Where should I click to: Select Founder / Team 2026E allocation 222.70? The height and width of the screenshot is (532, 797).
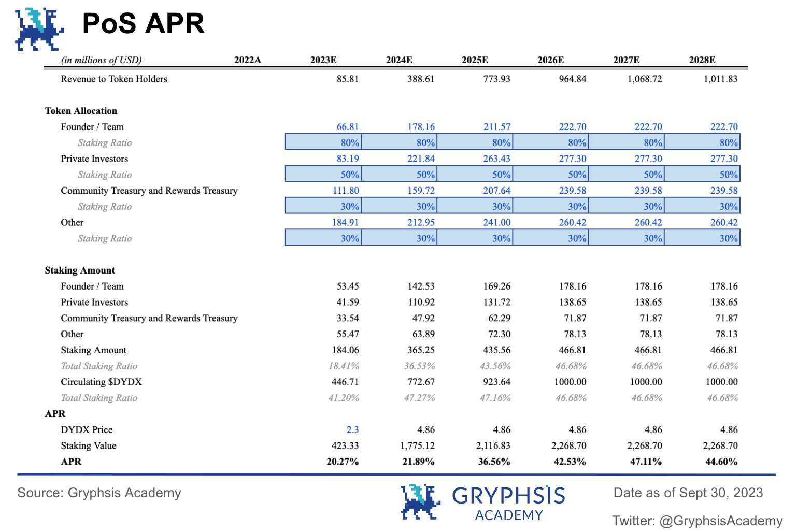click(573, 127)
